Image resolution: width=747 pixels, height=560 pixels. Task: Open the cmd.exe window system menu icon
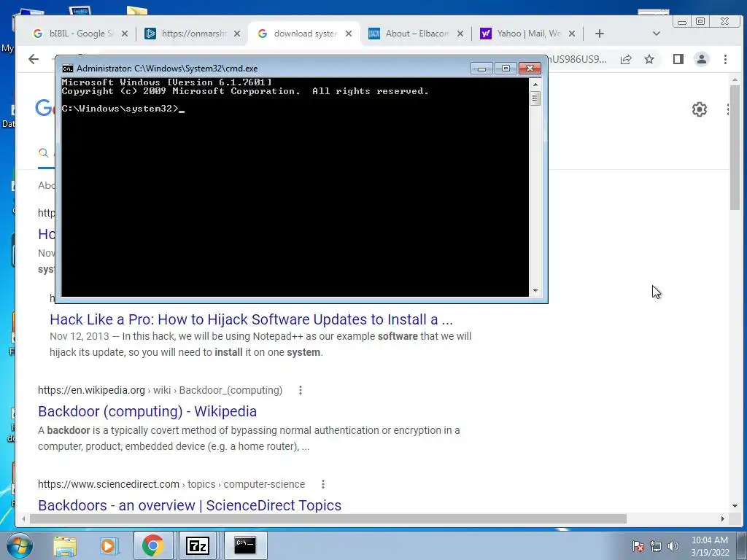pyautogui.click(x=68, y=69)
